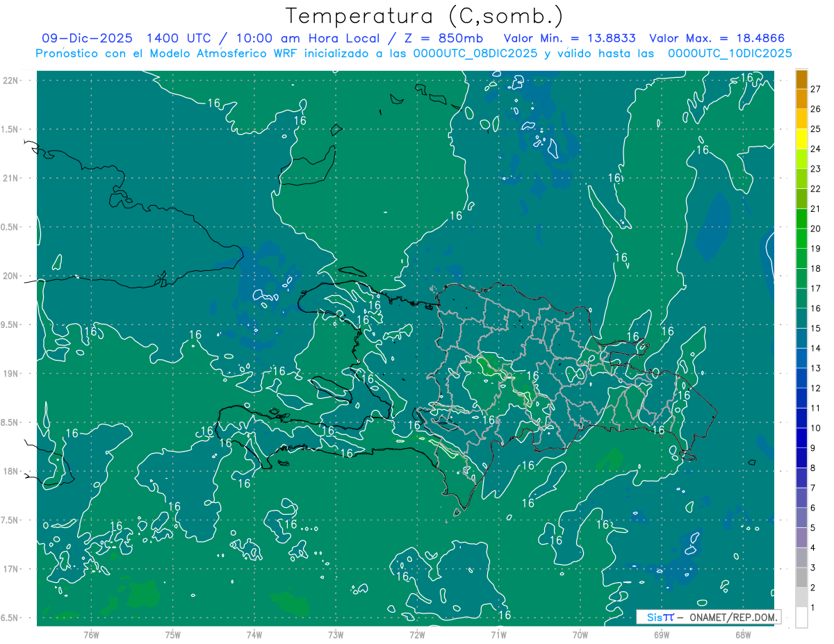The image size is (834, 644).
Task: Click the title "Temperatura (C,somb.)"
Action: [x=425, y=16]
